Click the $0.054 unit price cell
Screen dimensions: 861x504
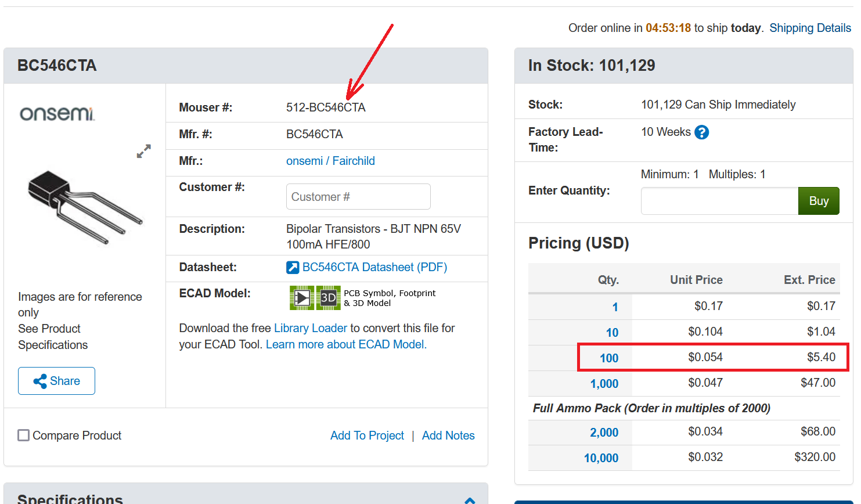coord(705,357)
